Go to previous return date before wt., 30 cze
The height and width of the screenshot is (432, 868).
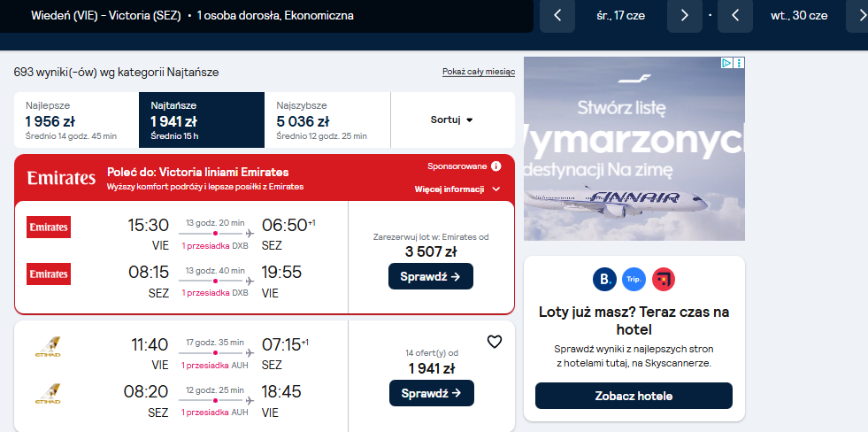tap(735, 16)
